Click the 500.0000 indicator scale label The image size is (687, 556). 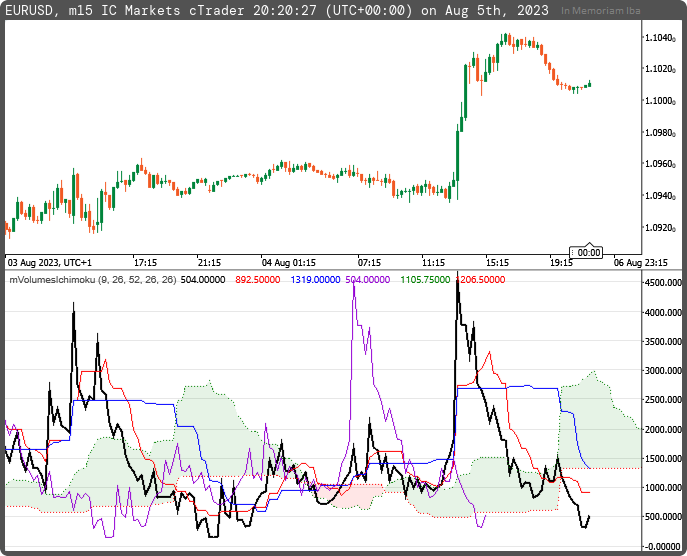pos(664,517)
